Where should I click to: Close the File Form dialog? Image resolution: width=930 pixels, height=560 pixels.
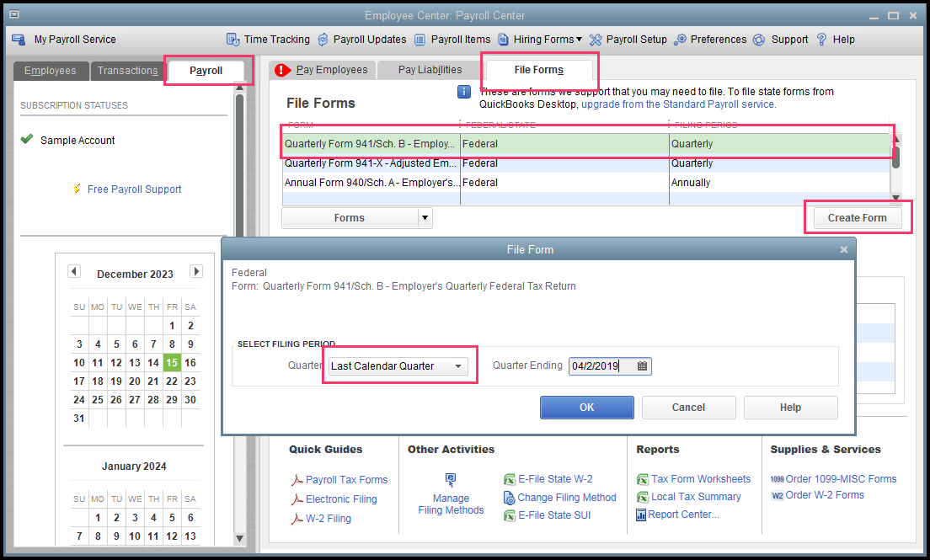point(844,250)
